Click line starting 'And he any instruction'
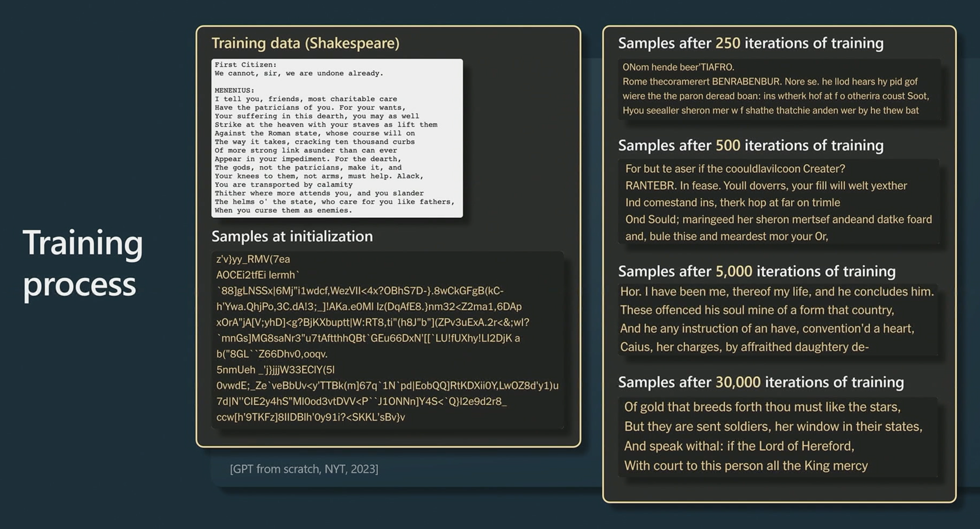 pyautogui.click(x=767, y=329)
